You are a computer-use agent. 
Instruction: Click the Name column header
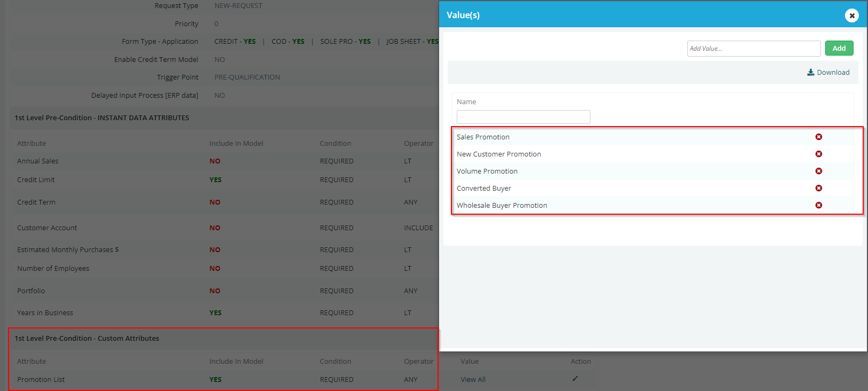(466, 101)
